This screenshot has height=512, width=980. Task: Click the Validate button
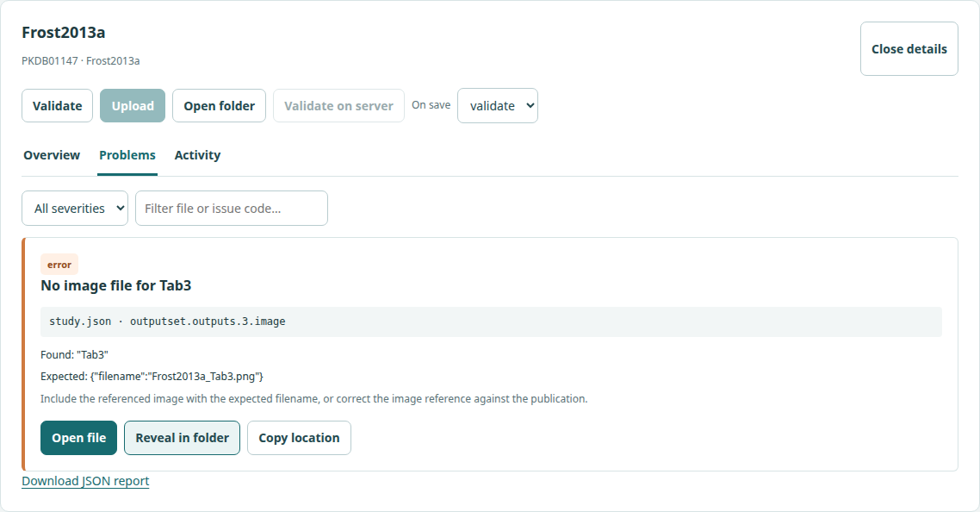tap(58, 106)
